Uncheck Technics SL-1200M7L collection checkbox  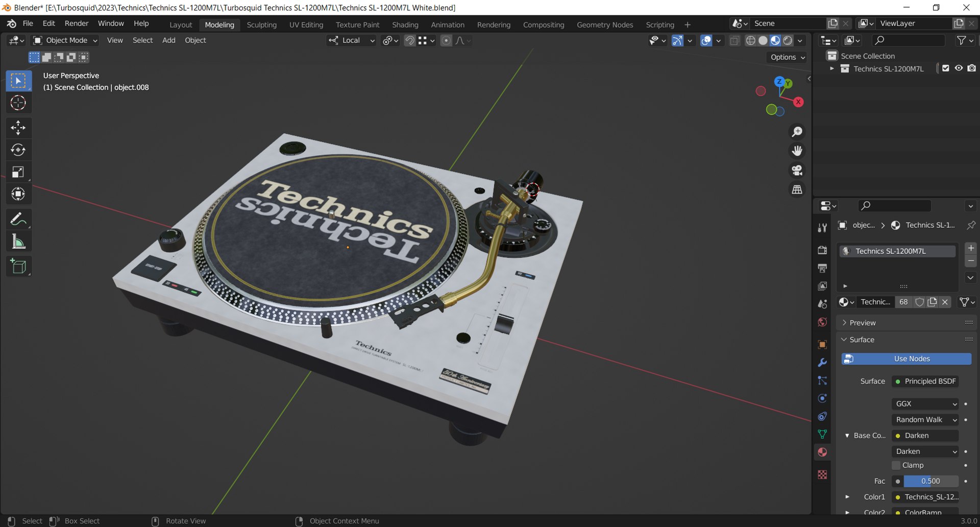(x=946, y=68)
